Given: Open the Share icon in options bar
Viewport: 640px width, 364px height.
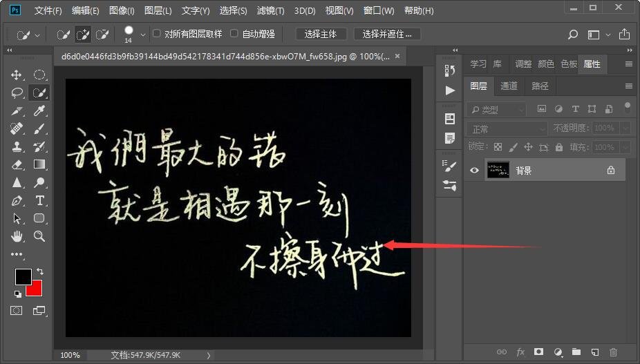Looking at the screenshot, I should 624,35.
